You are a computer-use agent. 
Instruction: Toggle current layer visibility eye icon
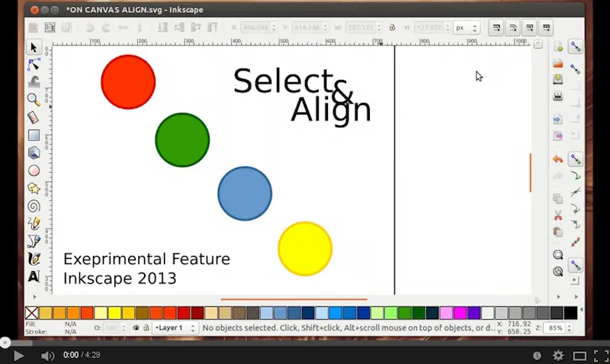coord(136,328)
